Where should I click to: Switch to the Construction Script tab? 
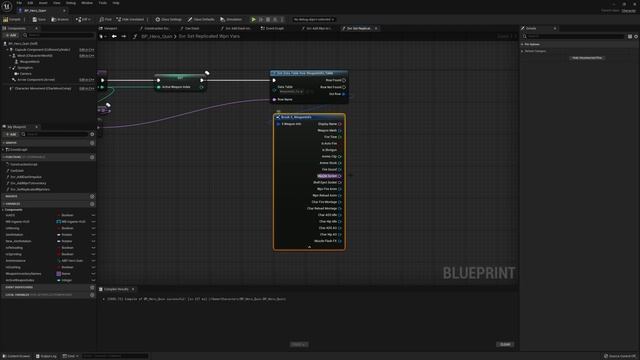(x=155, y=28)
